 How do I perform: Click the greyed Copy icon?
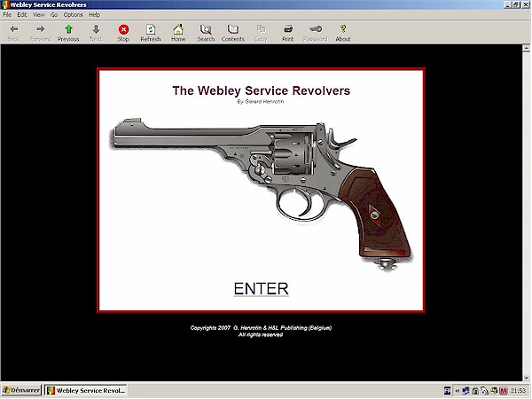261,29
